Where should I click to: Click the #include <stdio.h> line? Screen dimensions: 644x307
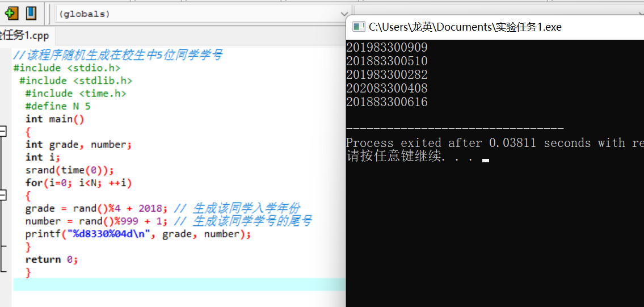(67, 68)
